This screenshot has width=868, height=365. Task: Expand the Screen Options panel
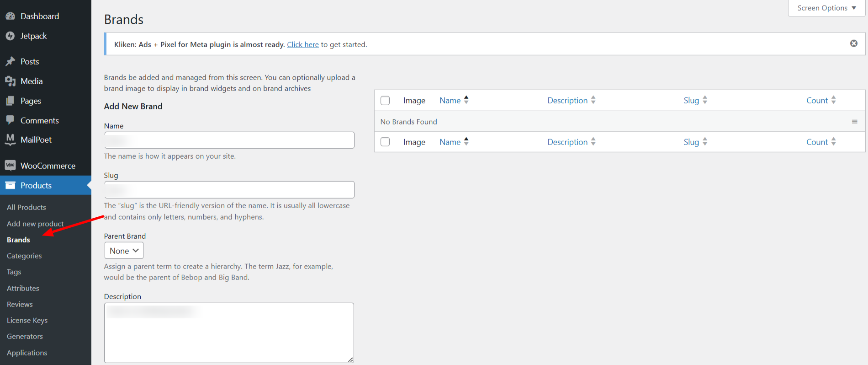[826, 8]
